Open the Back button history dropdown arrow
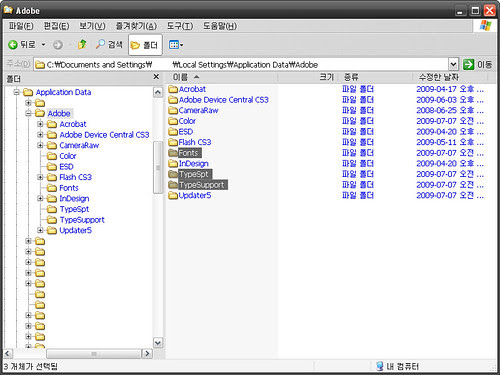 pyautogui.click(x=43, y=45)
